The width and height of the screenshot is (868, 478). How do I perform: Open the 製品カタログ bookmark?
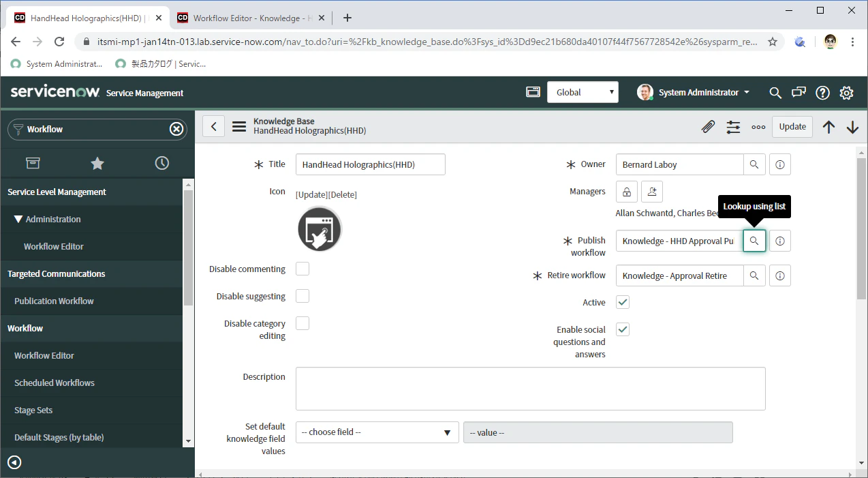[x=161, y=63]
